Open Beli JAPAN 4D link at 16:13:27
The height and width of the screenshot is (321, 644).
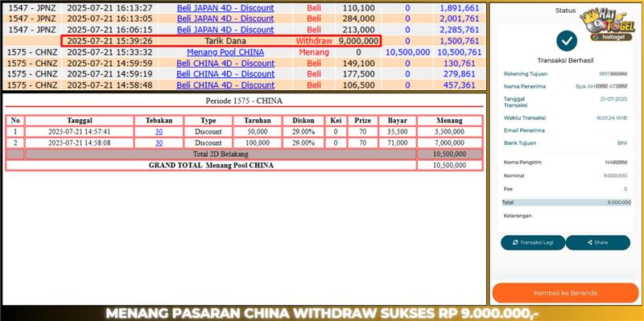coord(225,8)
